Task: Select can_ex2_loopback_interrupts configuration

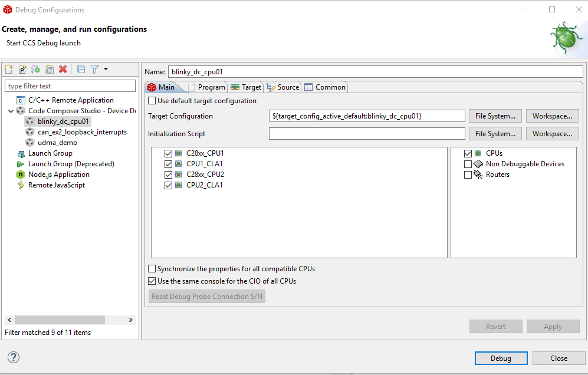Action: click(82, 132)
